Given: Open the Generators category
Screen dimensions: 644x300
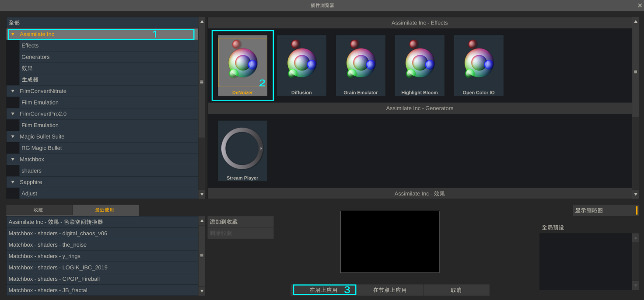Looking at the screenshot, I should (108, 57).
